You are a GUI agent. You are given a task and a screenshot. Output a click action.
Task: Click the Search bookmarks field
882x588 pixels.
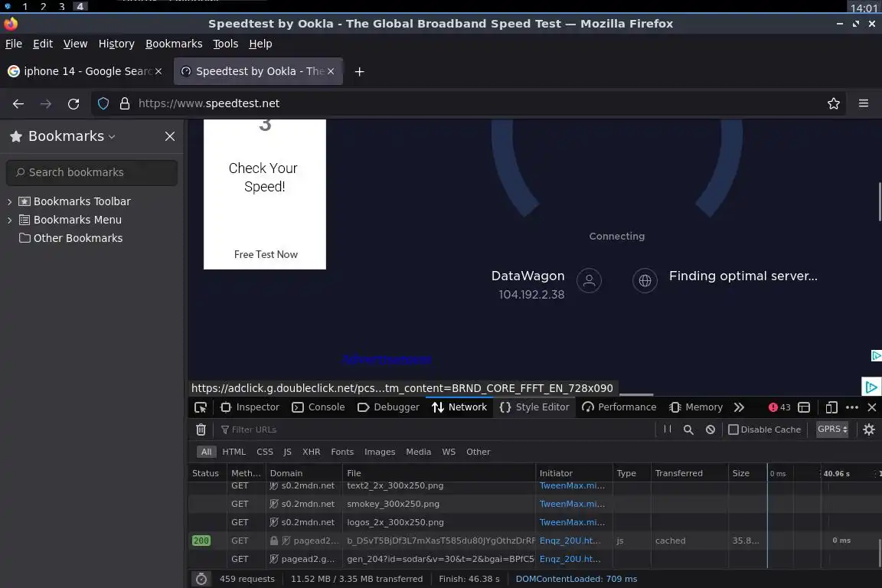92,173
